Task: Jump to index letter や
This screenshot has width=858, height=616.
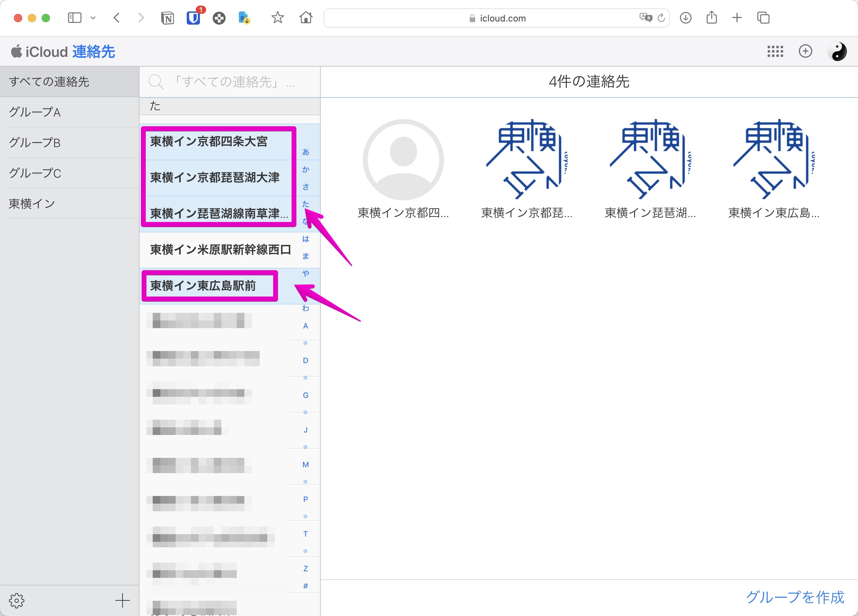Action: pos(305,273)
